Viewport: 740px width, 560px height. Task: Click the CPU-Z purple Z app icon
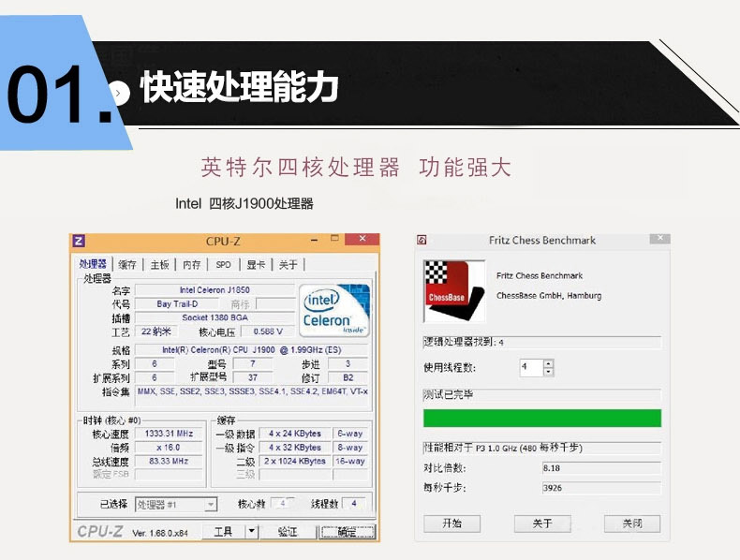click(79, 241)
